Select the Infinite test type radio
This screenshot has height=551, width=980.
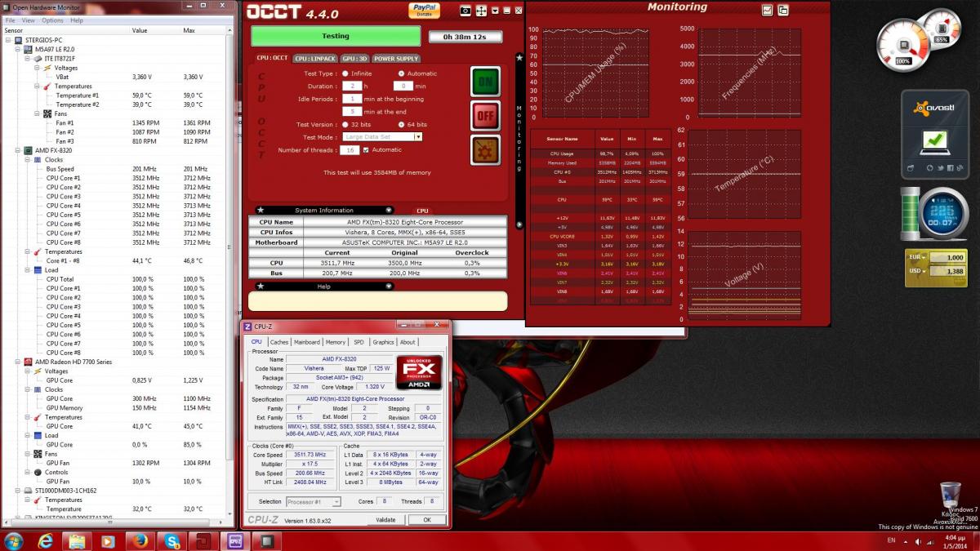(345, 73)
